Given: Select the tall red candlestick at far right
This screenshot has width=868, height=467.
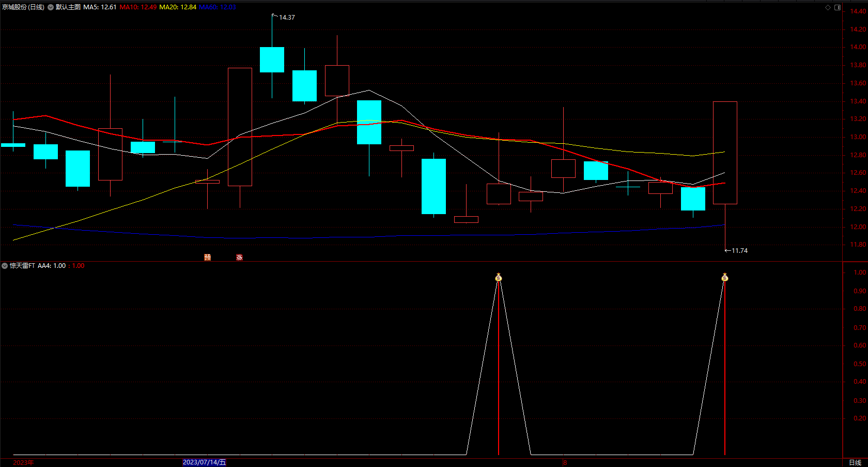Looking at the screenshot, I should tap(725, 153).
